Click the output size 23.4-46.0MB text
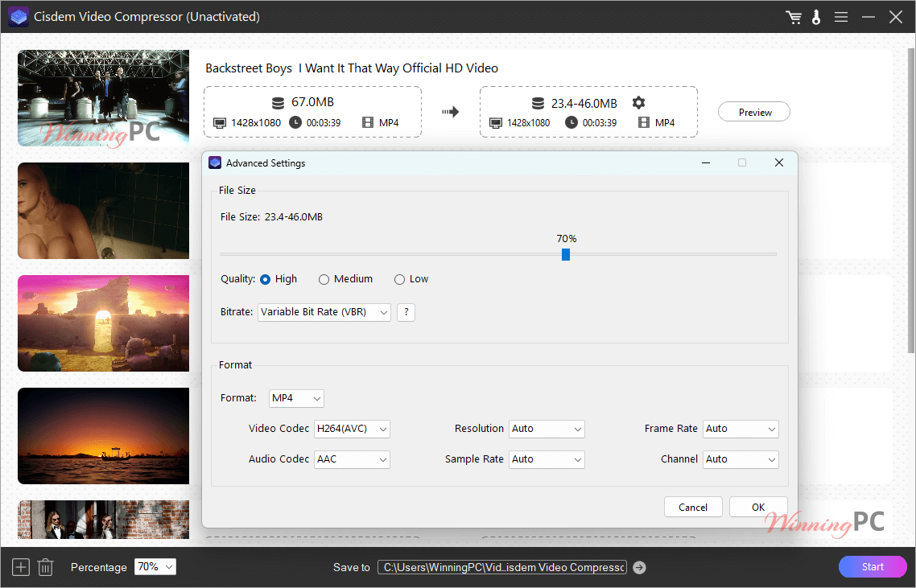Viewport: 916px width, 588px height. (x=584, y=103)
